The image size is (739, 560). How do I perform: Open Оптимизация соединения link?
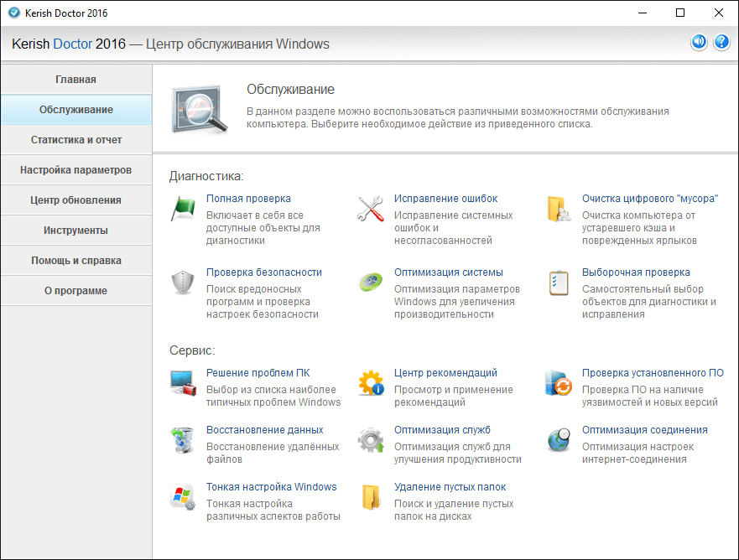[x=645, y=429]
